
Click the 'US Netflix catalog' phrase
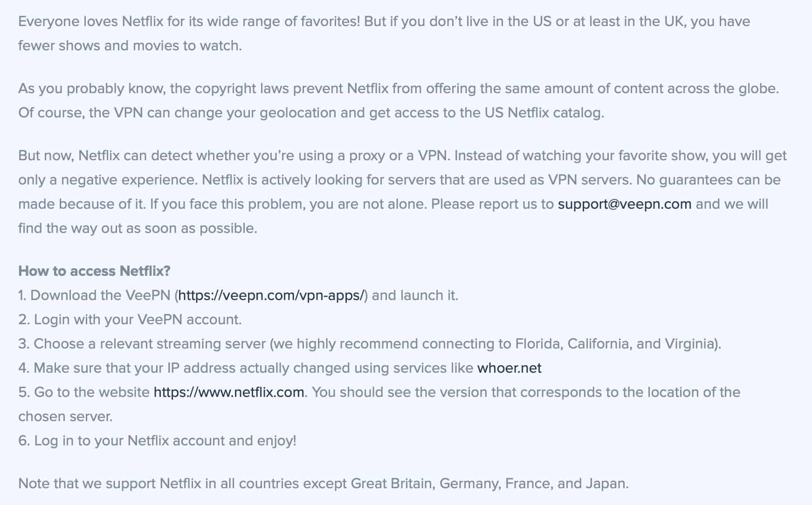[x=544, y=113]
